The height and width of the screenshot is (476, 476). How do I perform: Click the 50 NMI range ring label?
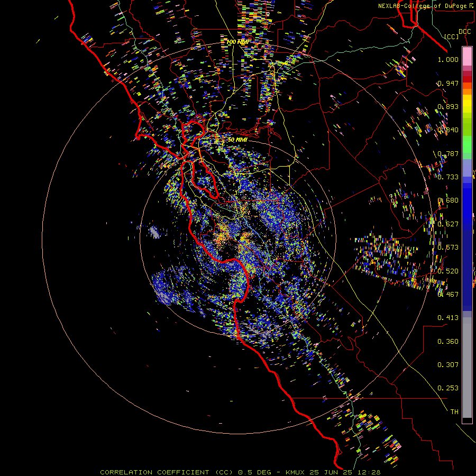pos(237,140)
